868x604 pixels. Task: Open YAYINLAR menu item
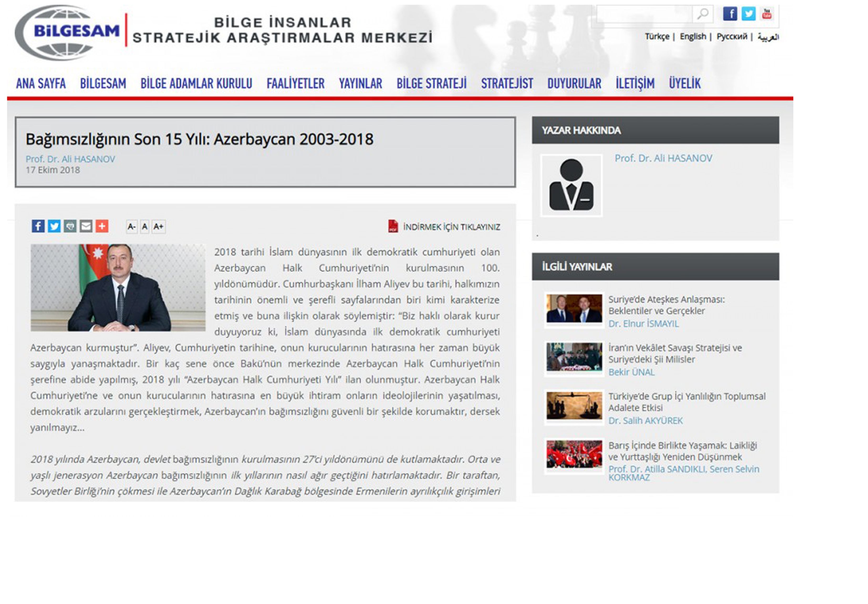[x=360, y=83]
